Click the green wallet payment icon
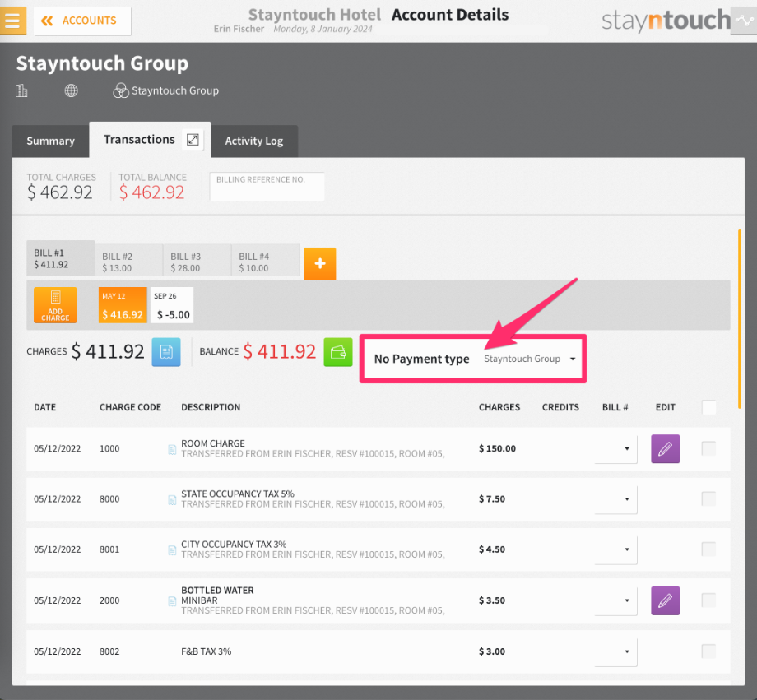Screen dimensions: 757x700 pos(338,352)
